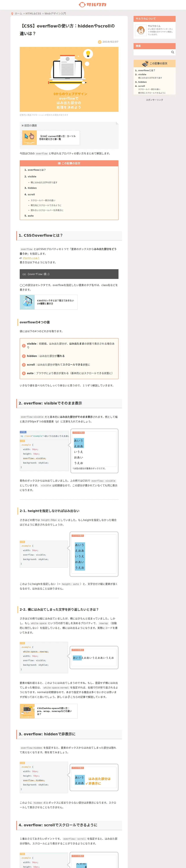Click the サルワカについて sidebar header
The image size is (186, 868).
tap(155, 19)
